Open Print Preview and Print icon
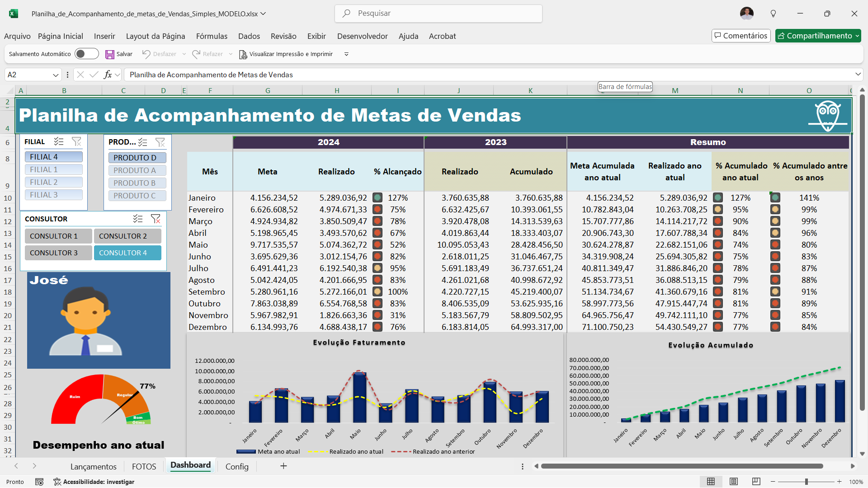Viewport: 868px width, 488px height. [243, 54]
